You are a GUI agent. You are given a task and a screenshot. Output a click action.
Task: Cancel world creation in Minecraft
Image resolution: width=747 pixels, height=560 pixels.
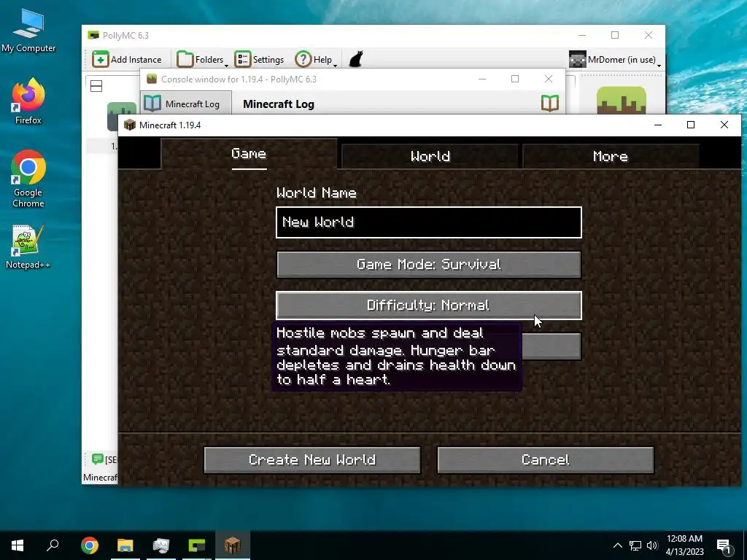point(545,459)
